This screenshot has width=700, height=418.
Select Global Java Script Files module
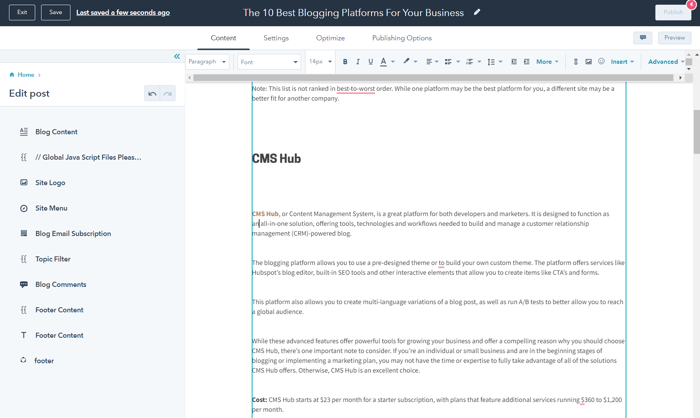(x=88, y=157)
